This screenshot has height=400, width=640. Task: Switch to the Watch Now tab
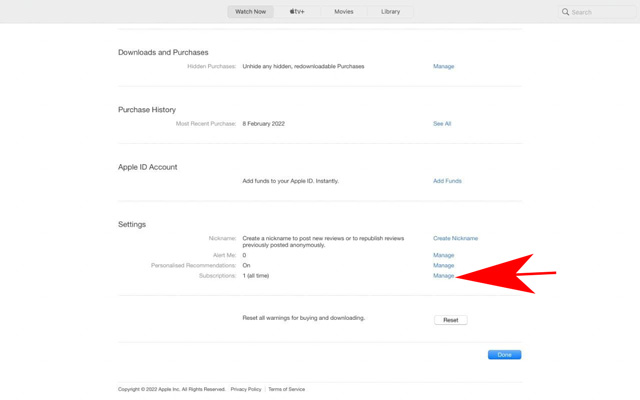pos(250,11)
